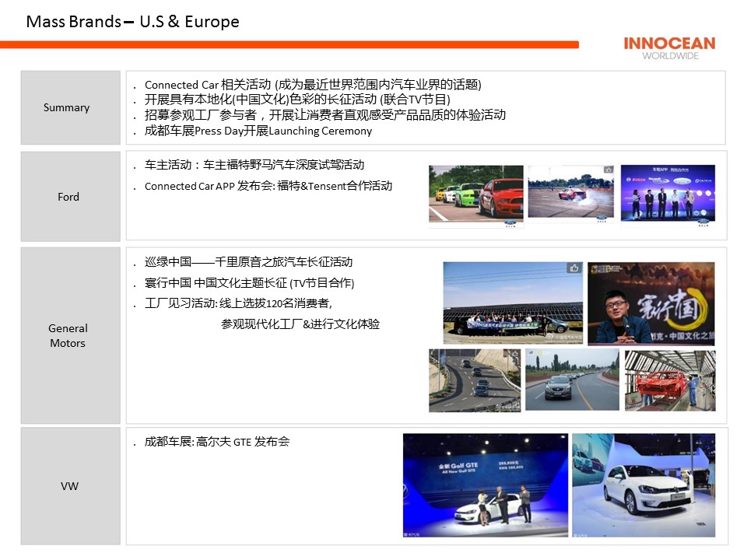The width and height of the screenshot is (747, 560).
Task: Open the Ford Mustang lineup photo
Action: (x=475, y=195)
